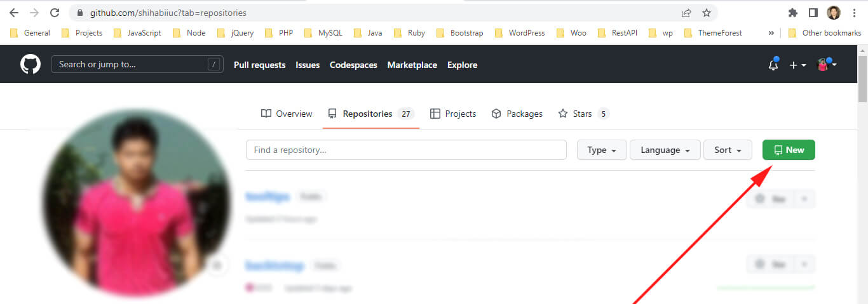
Task: Open Explore in the GitHub header
Action: pyautogui.click(x=462, y=65)
